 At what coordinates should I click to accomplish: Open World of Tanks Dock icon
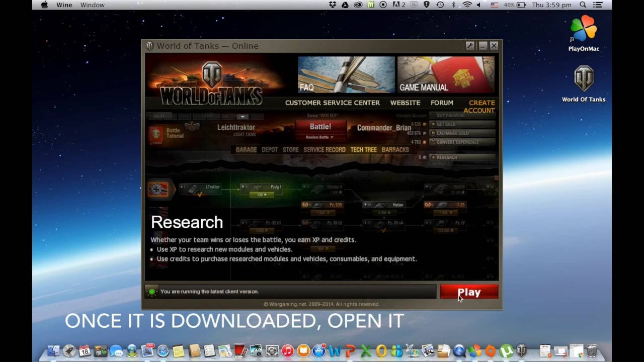(x=522, y=351)
